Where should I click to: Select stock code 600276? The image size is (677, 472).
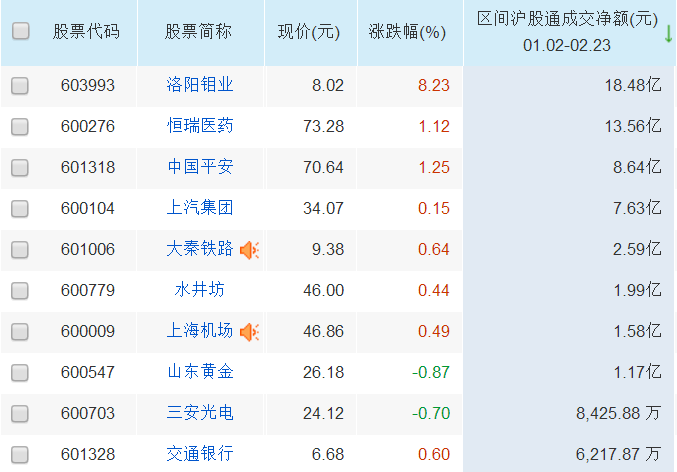pyautogui.click(x=88, y=127)
